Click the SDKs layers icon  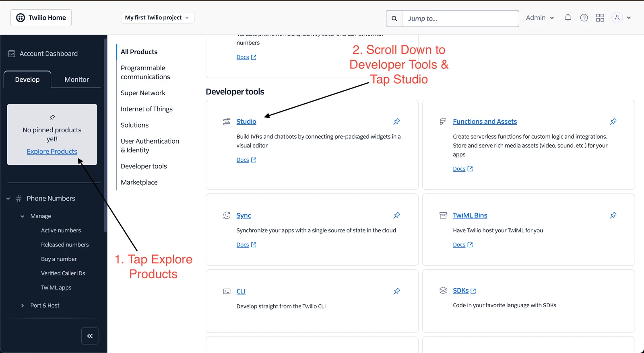(443, 290)
